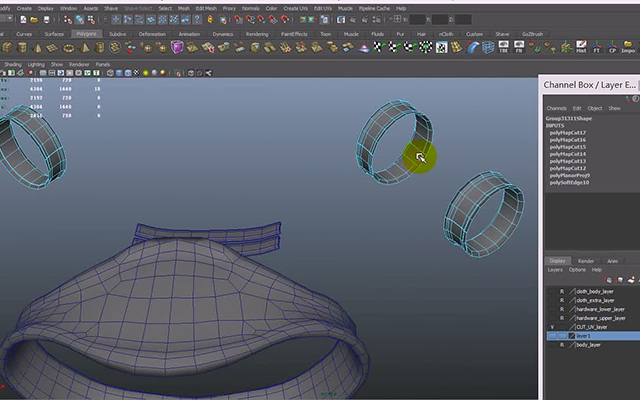Click the wireframe cube viewport icon
The image size is (640, 400).
pos(110,73)
